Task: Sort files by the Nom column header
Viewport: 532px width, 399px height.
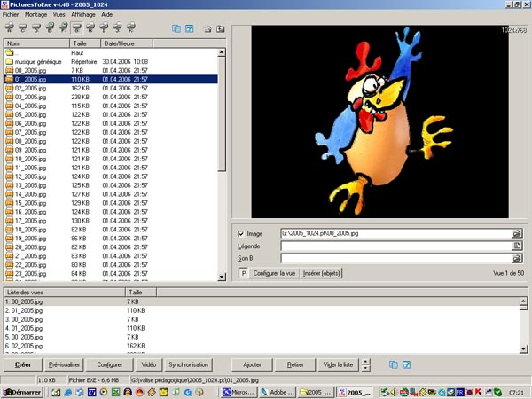Action: pyautogui.click(x=36, y=43)
